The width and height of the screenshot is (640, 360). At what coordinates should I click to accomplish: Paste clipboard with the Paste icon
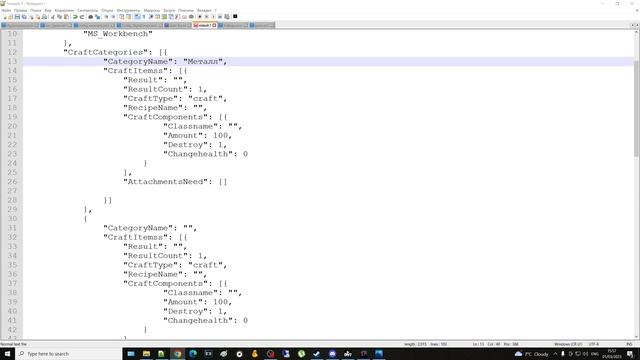coord(66,17)
